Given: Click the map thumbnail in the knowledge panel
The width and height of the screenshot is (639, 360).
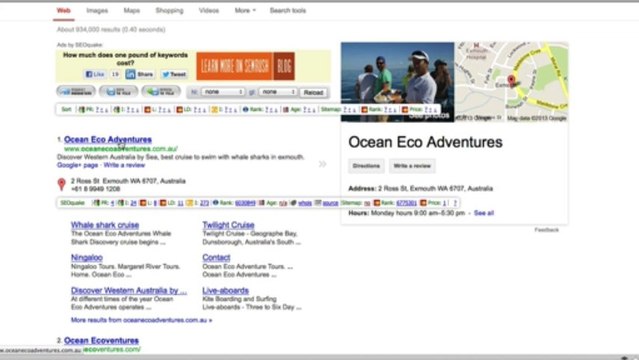Looking at the screenshot, I should (x=511, y=82).
